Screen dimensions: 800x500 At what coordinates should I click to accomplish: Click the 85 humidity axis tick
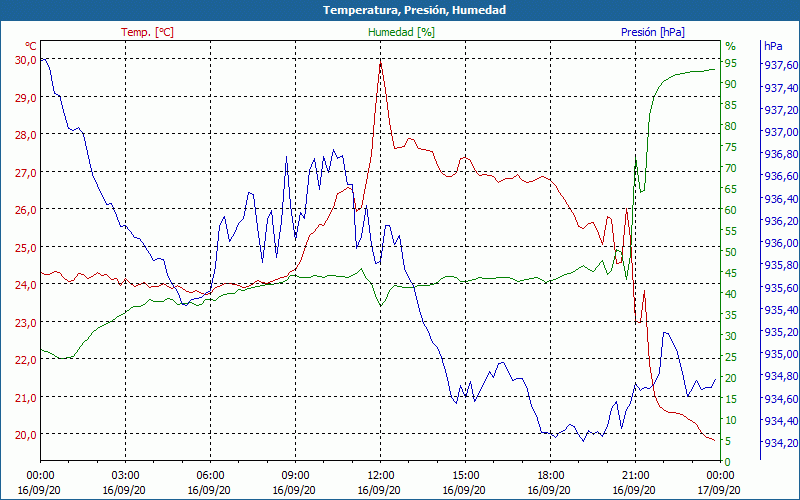click(x=731, y=105)
